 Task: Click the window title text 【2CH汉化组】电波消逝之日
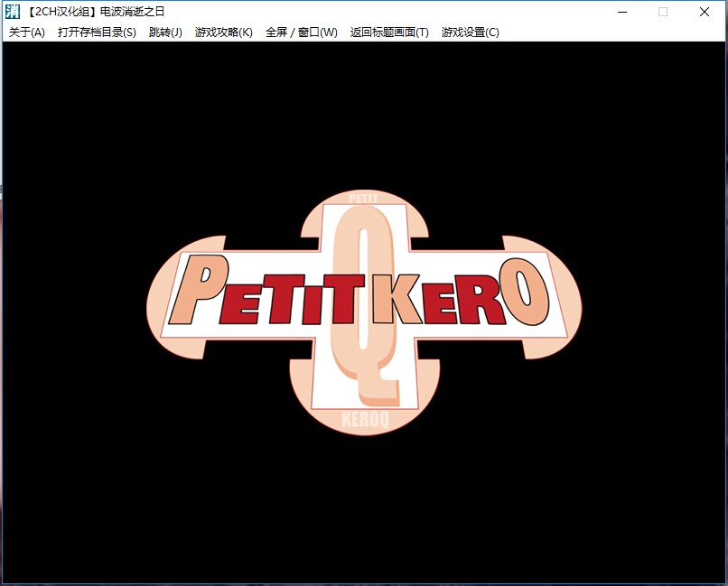(x=94, y=12)
